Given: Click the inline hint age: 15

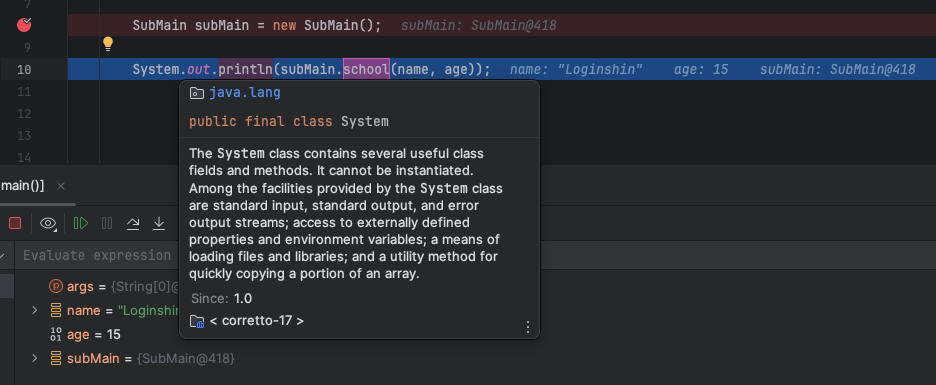Looking at the screenshot, I should click(x=701, y=70).
